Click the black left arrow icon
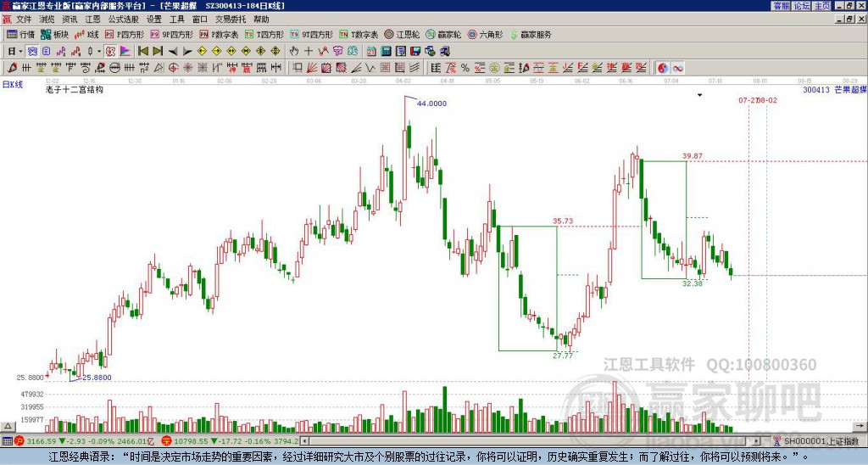 173,52
